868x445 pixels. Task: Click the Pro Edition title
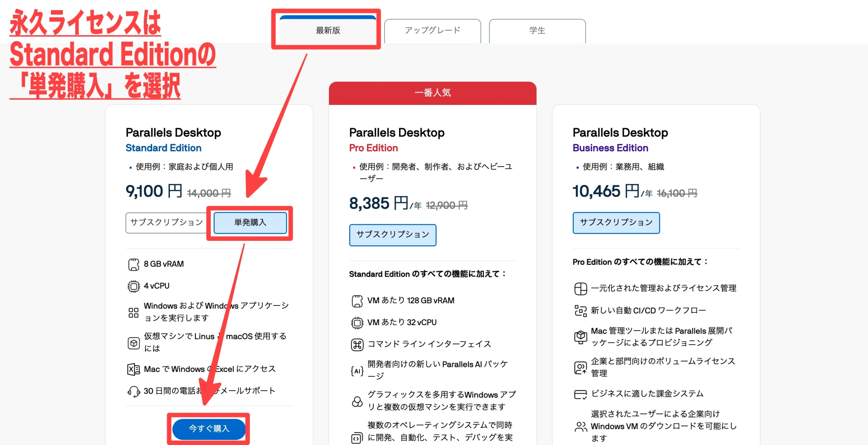click(373, 148)
